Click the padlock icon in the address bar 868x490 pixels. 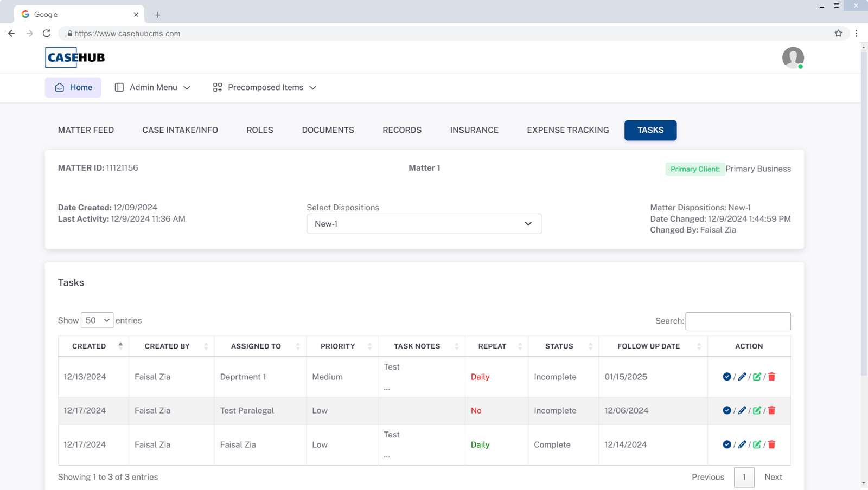tap(69, 33)
